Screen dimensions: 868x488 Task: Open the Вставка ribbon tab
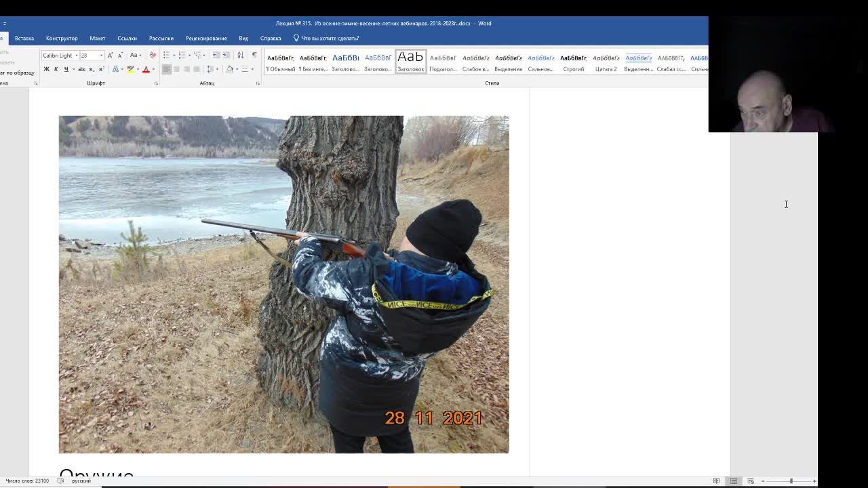[24, 38]
